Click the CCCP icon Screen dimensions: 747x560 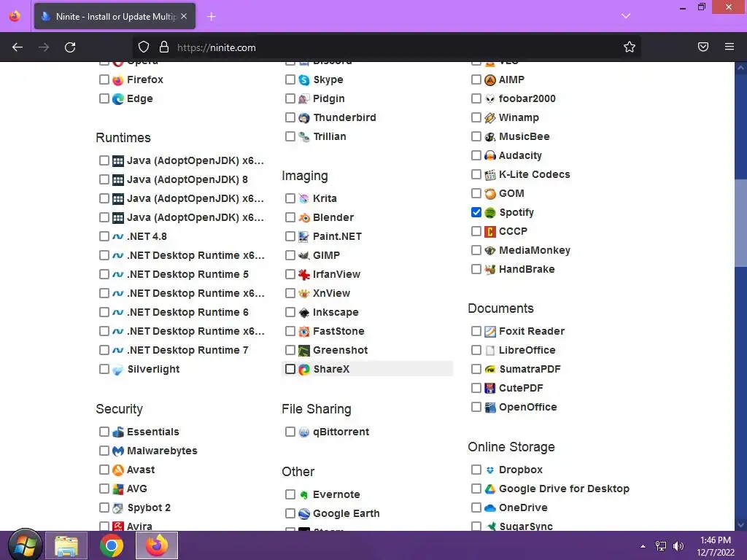pyautogui.click(x=489, y=231)
